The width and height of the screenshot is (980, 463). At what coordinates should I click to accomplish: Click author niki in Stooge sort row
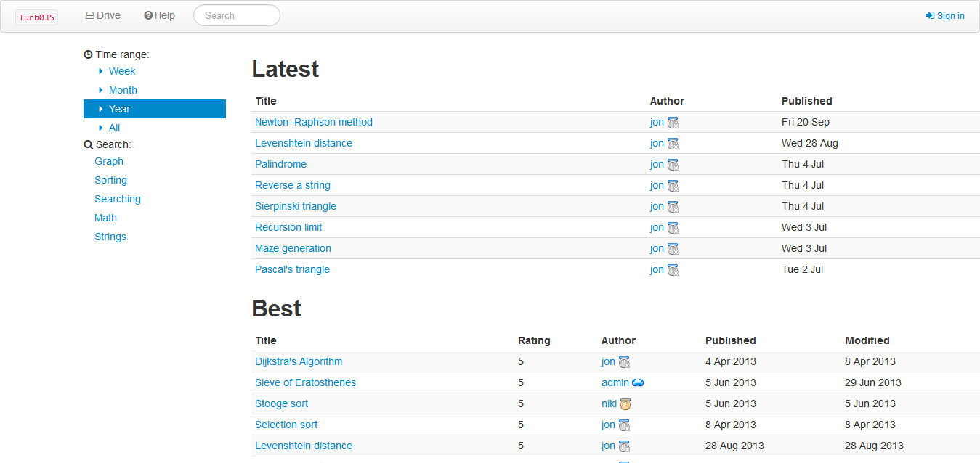pyautogui.click(x=609, y=403)
